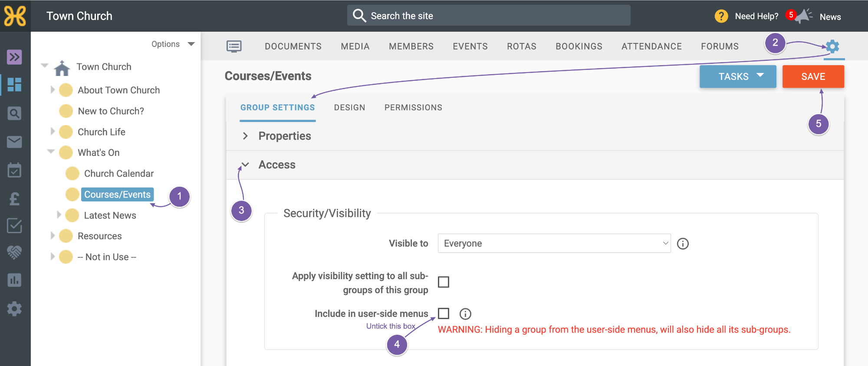Open the Rotas menu
Image resolution: width=868 pixels, height=366 pixels.
522,46
